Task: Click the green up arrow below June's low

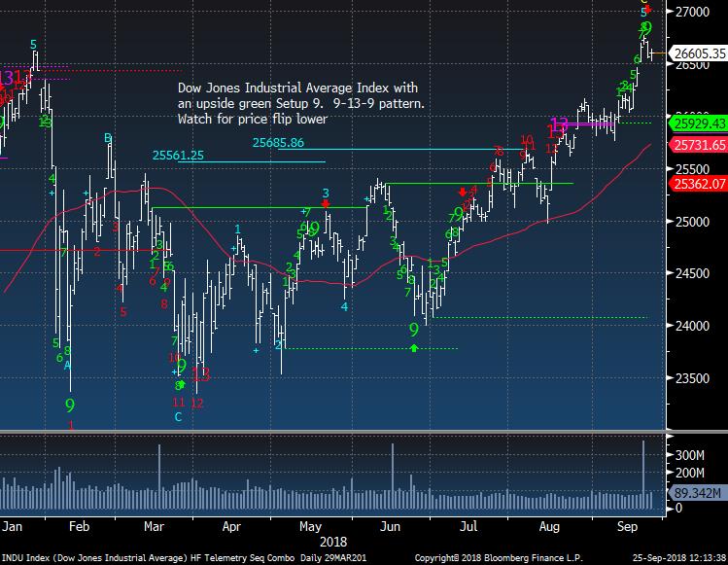Action: click(x=415, y=347)
